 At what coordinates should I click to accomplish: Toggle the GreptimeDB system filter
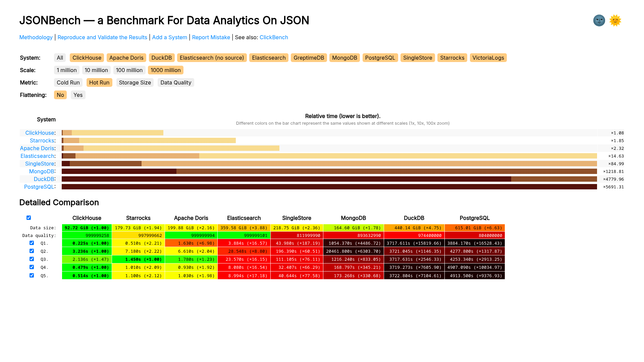click(309, 58)
